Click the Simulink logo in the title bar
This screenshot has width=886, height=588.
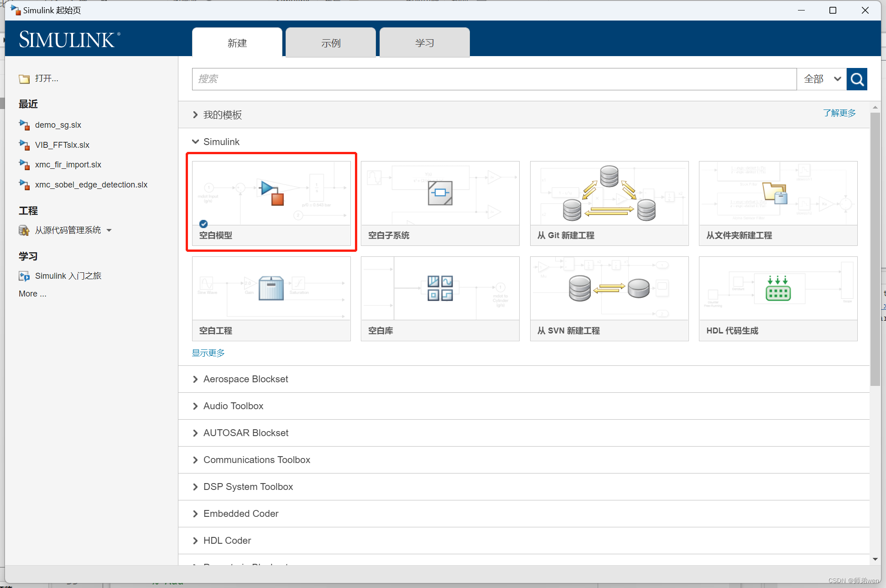[x=16, y=10]
